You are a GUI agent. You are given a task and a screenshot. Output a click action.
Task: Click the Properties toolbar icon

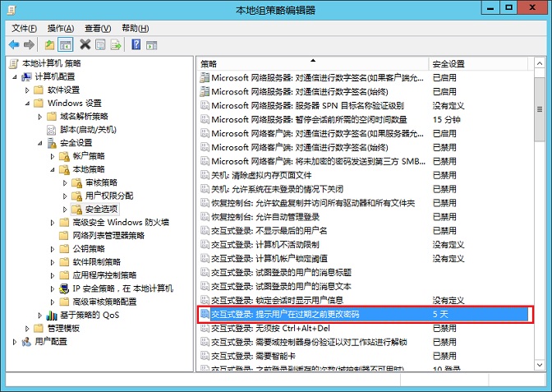click(100, 44)
